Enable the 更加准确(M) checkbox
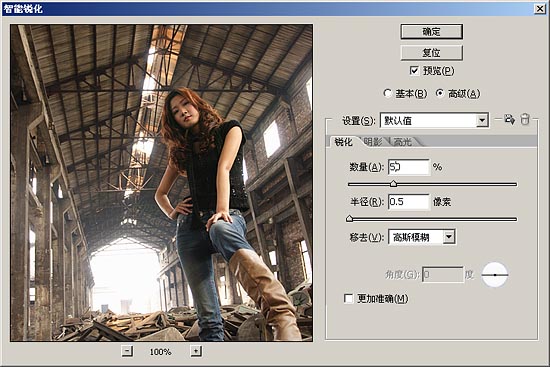The image size is (550, 367). [x=348, y=299]
